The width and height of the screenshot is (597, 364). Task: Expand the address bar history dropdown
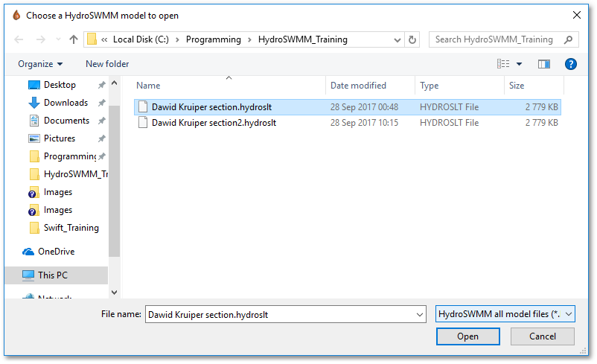397,40
